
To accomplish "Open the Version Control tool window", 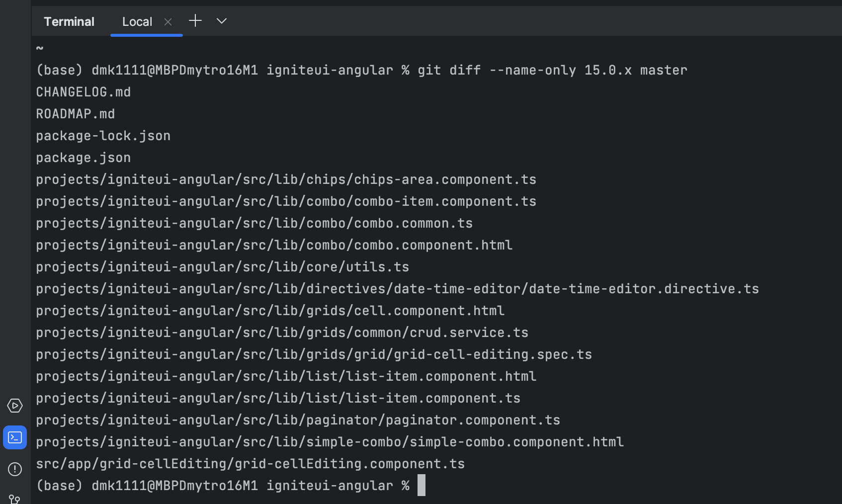I will [x=14, y=500].
